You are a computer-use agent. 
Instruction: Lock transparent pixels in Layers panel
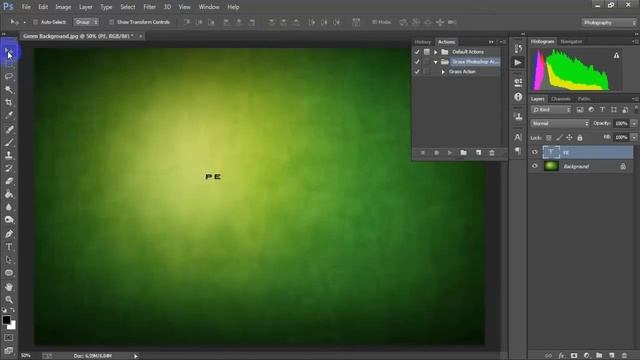(x=549, y=138)
